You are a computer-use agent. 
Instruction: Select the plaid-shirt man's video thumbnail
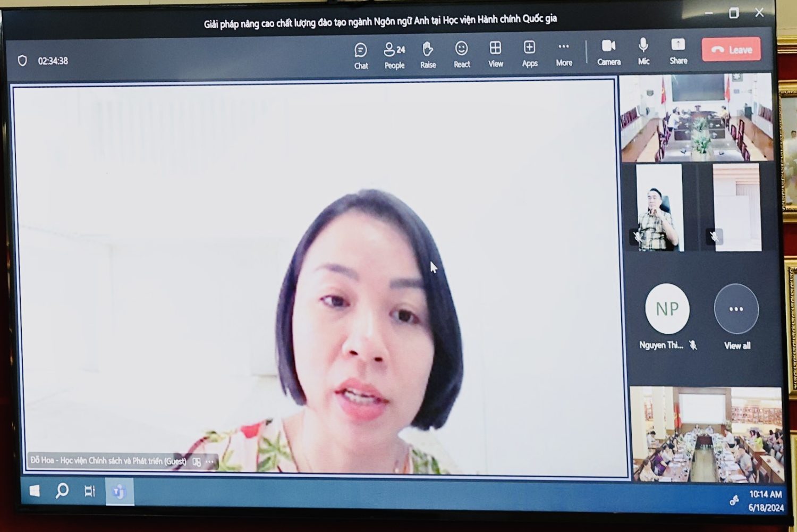click(659, 207)
